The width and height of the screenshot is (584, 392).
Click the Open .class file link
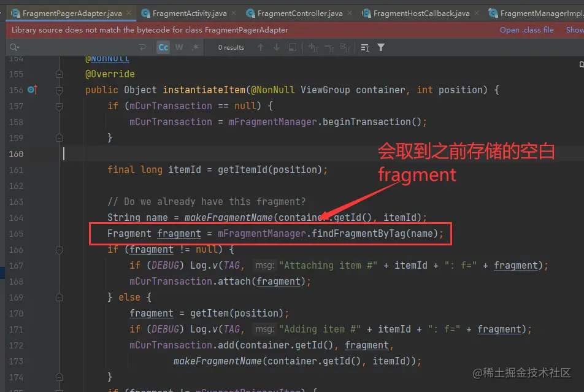coord(526,30)
